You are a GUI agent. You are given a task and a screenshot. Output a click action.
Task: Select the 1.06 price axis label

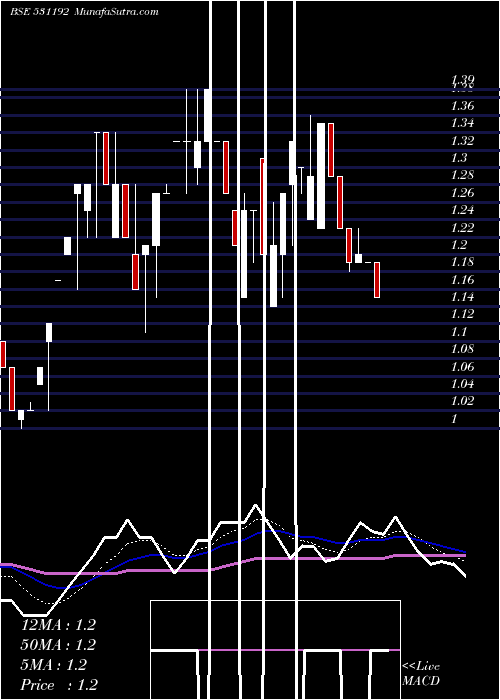click(462, 367)
